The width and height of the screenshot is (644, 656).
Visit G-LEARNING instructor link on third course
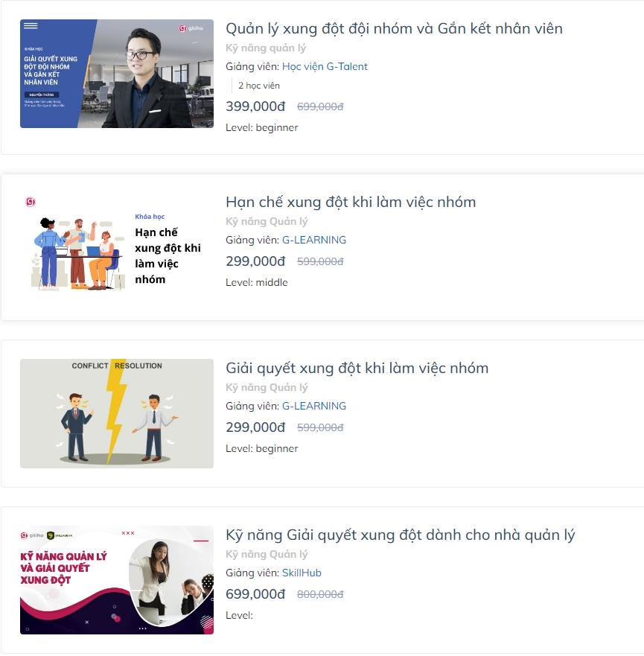pyautogui.click(x=314, y=407)
